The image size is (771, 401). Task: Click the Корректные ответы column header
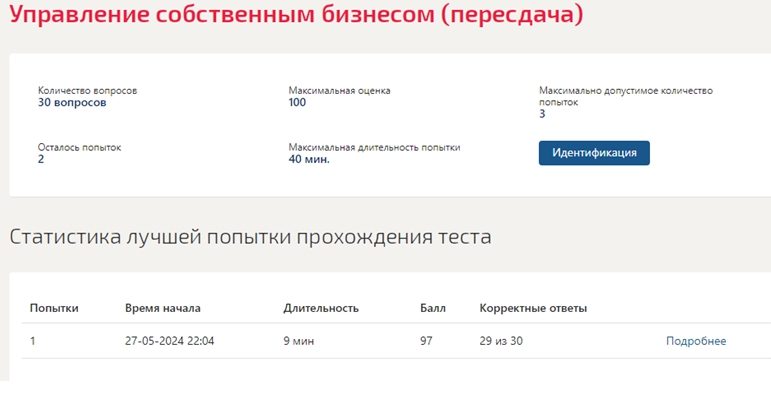pos(533,308)
